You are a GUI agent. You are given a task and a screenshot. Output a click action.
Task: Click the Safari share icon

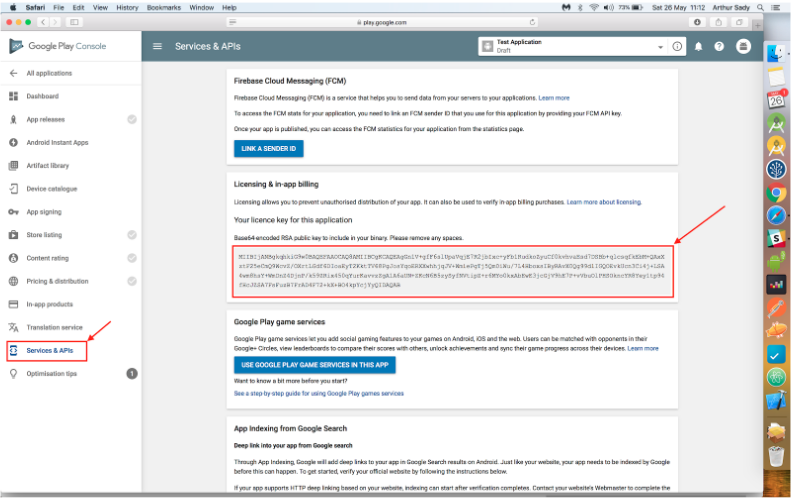click(718, 22)
